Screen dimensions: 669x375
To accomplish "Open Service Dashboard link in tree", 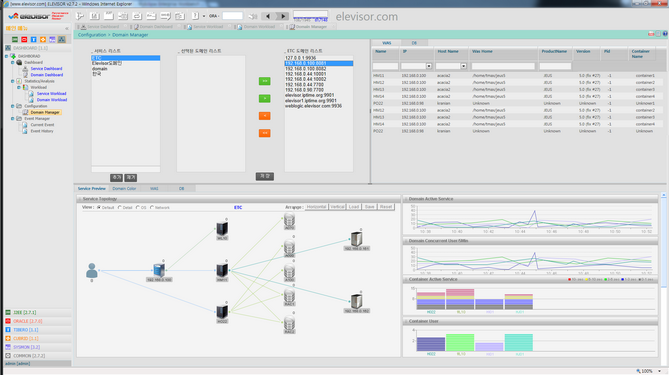I will [x=47, y=68].
